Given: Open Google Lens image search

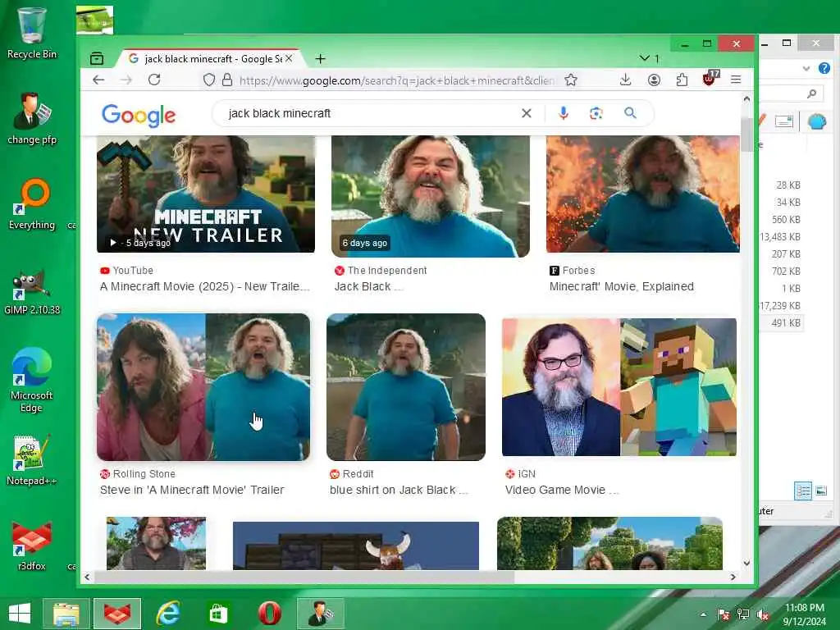Looking at the screenshot, I should pos(596,113).
